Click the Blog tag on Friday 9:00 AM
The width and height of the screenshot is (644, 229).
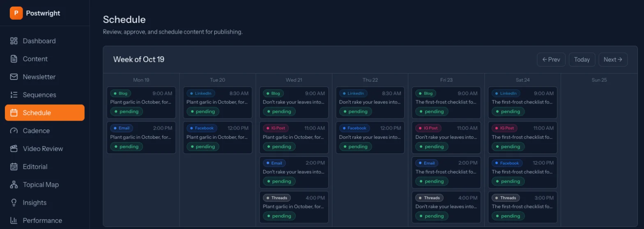426,94
